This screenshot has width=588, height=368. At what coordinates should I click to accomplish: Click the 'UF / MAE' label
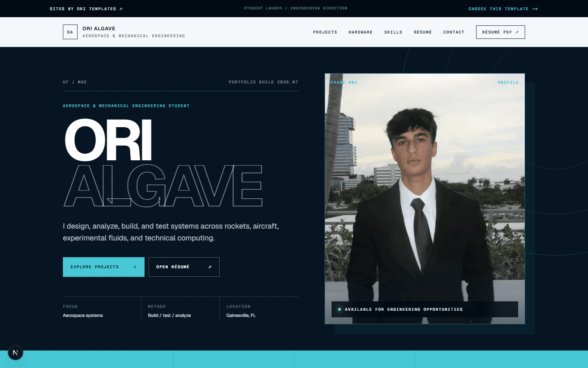(75, 82)
